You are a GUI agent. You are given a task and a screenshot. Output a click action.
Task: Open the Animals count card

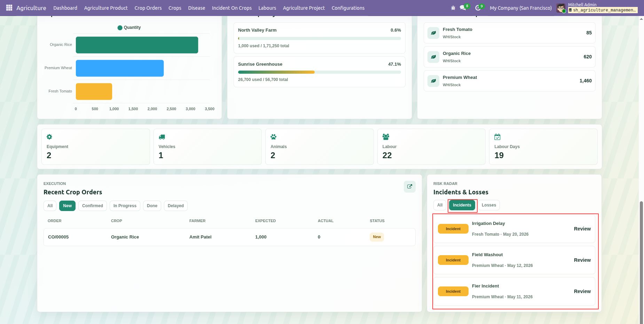[x=320, y=147]
